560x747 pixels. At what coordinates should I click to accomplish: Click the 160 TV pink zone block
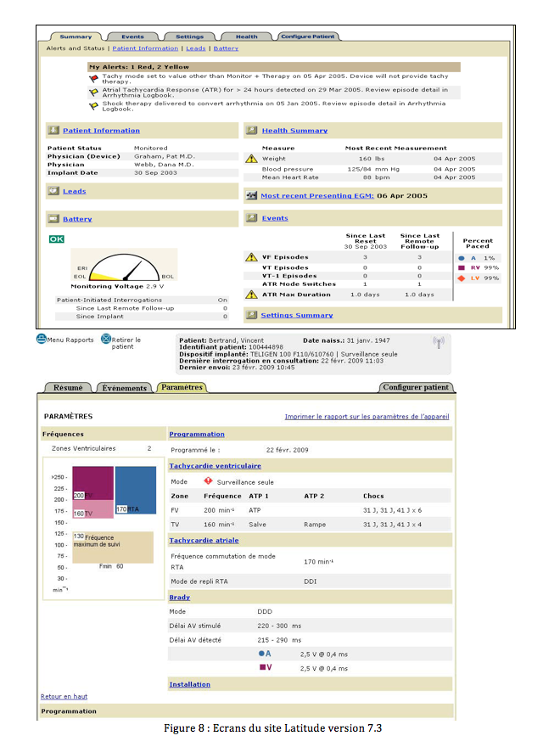[92, 509]
